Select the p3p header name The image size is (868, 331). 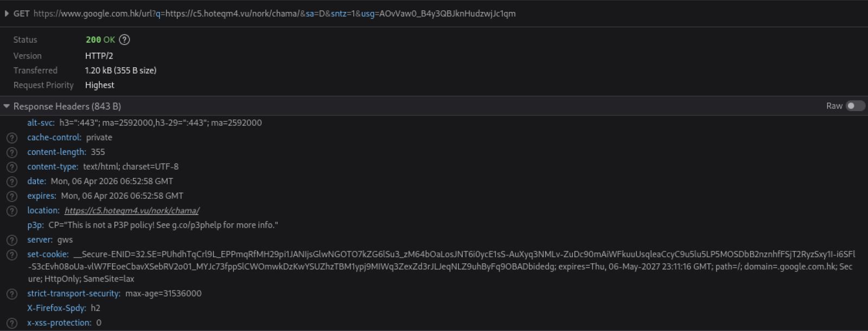tap(35, 225)
